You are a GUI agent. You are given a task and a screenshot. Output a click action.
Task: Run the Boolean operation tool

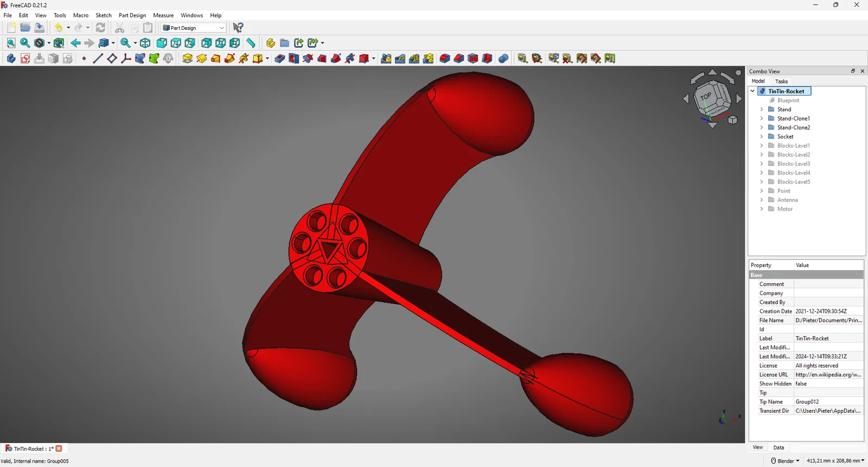coord(503,59)
